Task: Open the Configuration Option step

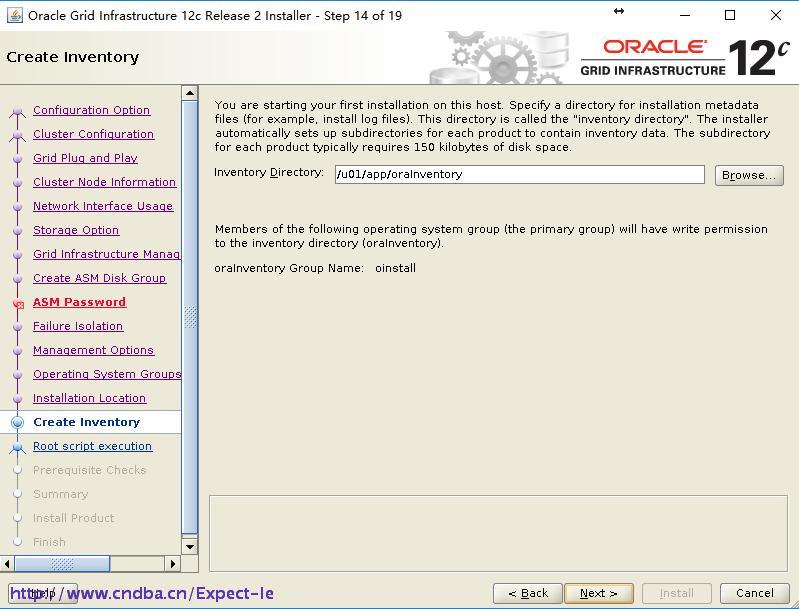Action: tap(91, 110)
